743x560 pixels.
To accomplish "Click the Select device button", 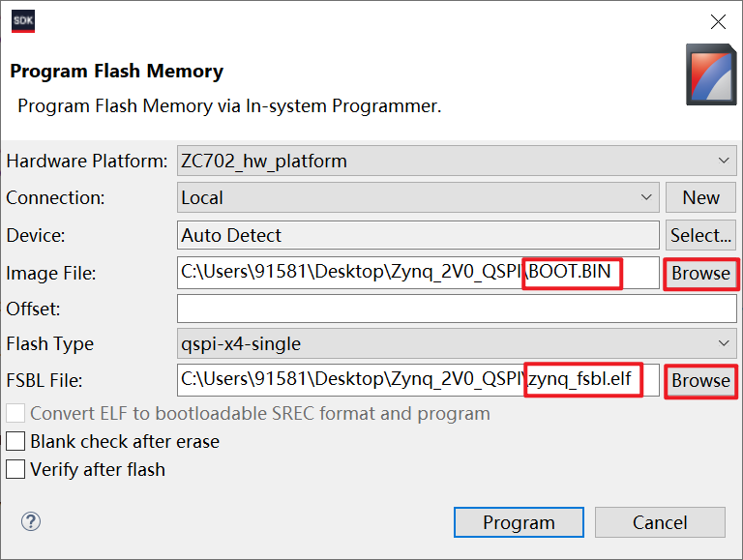I will pos(700,235).
